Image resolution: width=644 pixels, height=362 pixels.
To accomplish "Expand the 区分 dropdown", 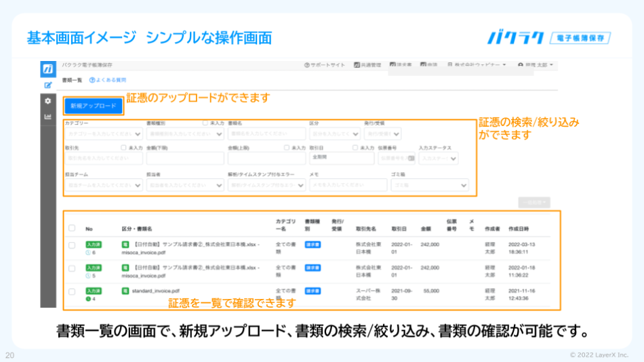I will (335, 134).
